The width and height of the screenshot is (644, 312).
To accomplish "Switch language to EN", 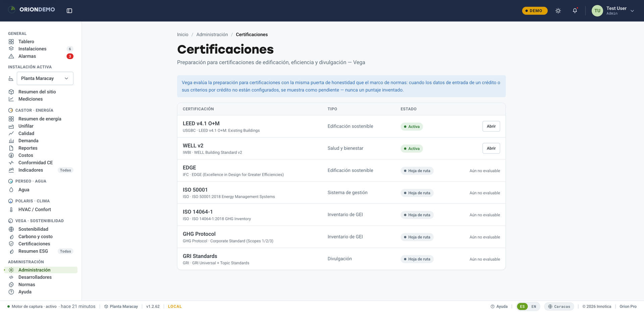I will point(534,307).
